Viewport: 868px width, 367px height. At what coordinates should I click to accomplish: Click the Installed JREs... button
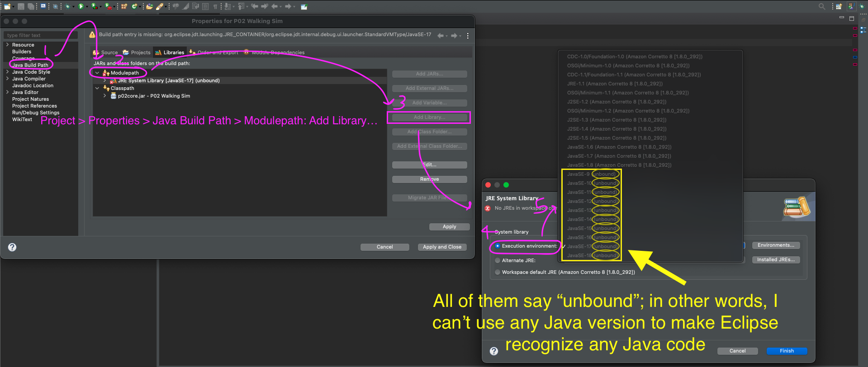[x=776, y=259]
